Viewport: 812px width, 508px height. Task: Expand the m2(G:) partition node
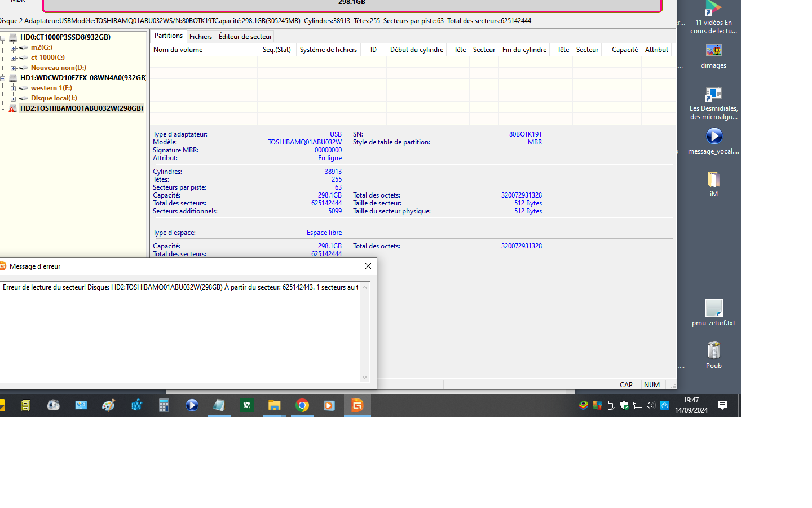pyautogui.click(x=13, y=48)
